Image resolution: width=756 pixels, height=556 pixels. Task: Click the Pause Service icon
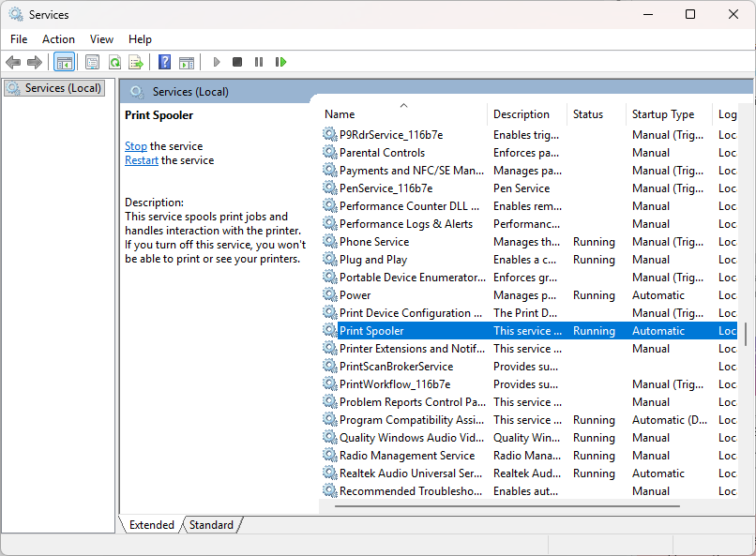[259, 62]
